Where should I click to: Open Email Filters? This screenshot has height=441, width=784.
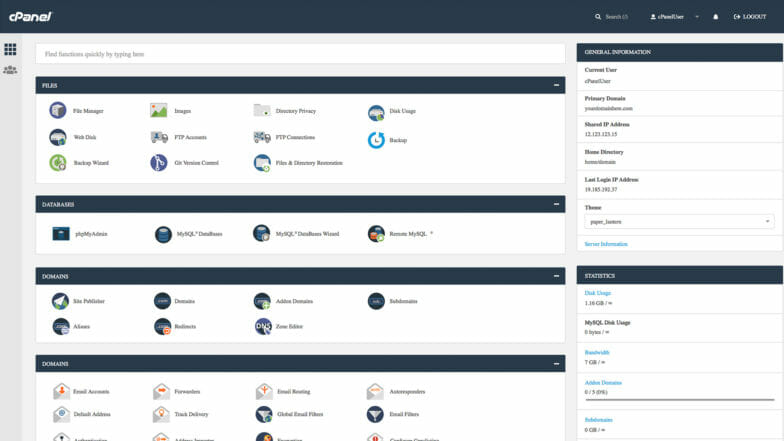(375, 414)
